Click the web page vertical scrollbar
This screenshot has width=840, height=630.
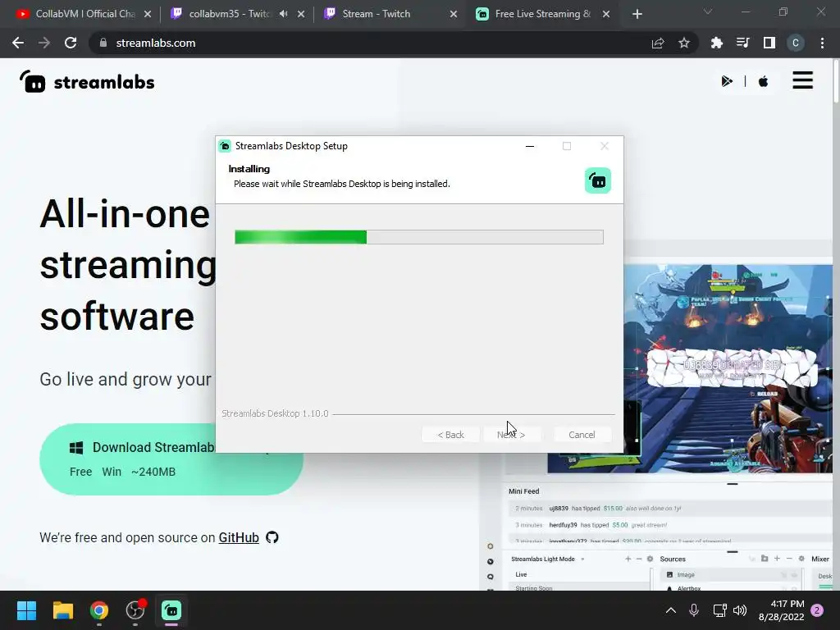coord(836,80)
